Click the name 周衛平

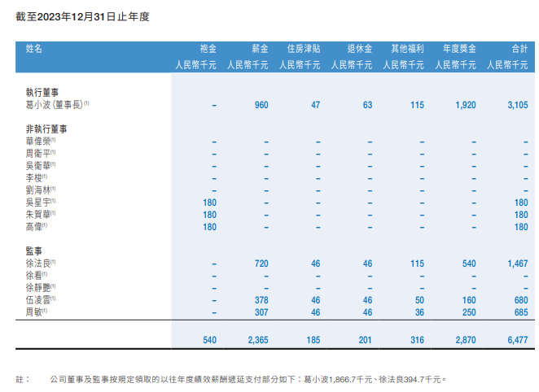coord(40,154)
